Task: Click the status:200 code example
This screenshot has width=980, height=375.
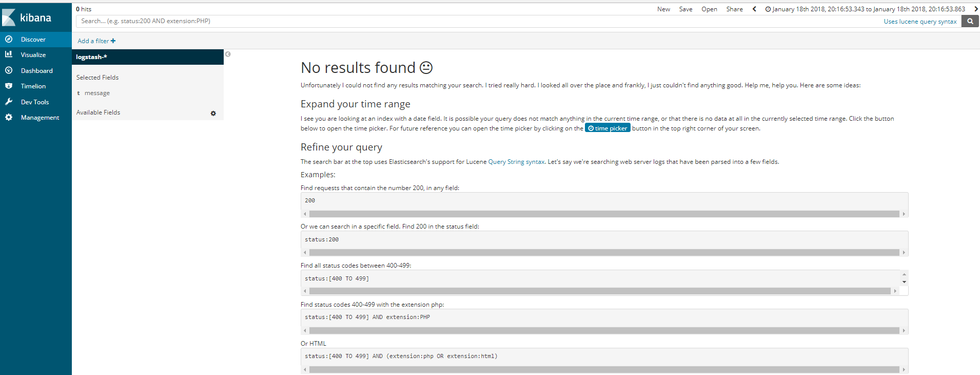Action: tap(322, 239)
